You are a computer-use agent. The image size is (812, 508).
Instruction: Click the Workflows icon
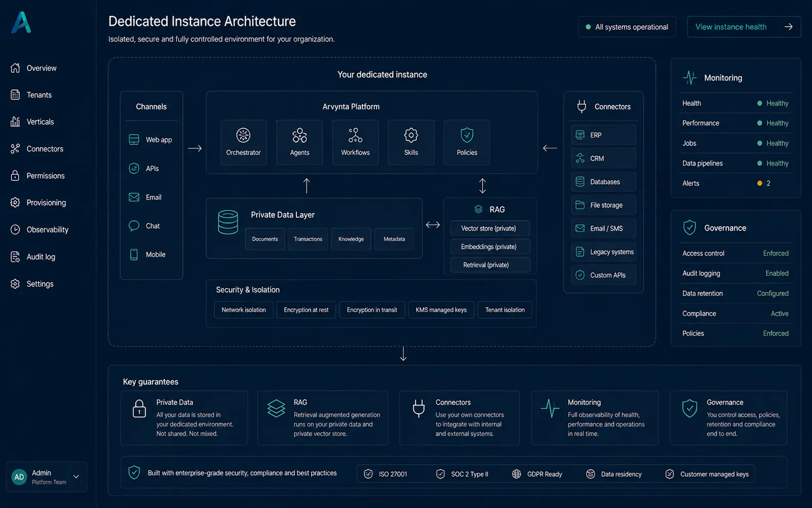point(355,135)
